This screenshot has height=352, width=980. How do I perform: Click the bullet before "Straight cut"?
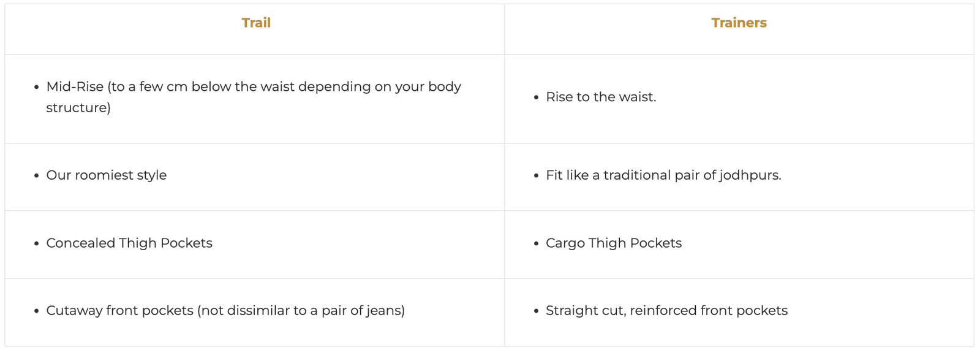point(537,312)
